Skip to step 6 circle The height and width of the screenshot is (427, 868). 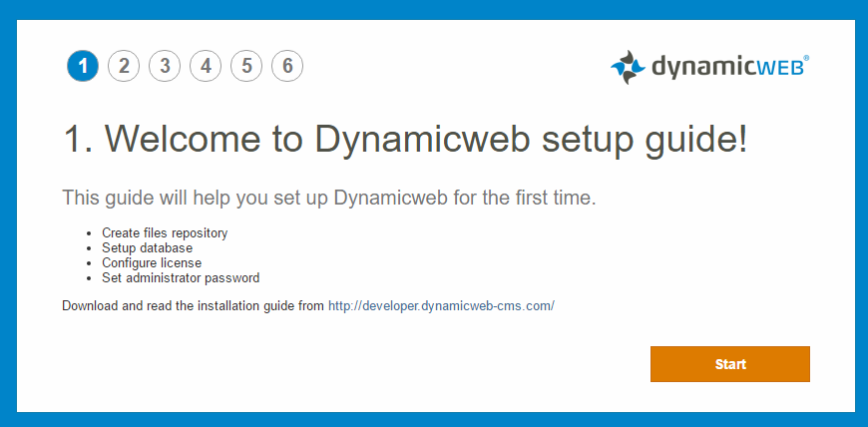[x=287, y=67]
